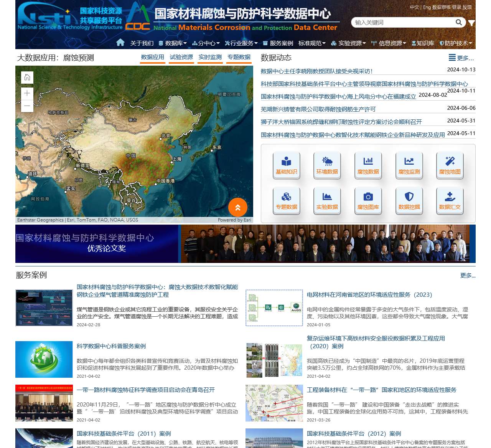491x448 pixels.
Task: Open 数据挖掘 shield tile
Action: coord(409,200)
